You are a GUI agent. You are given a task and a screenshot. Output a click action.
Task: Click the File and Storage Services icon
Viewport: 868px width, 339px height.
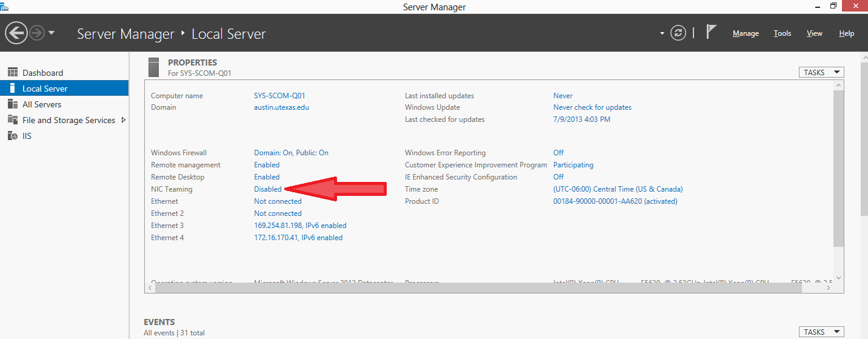(13, 120)
